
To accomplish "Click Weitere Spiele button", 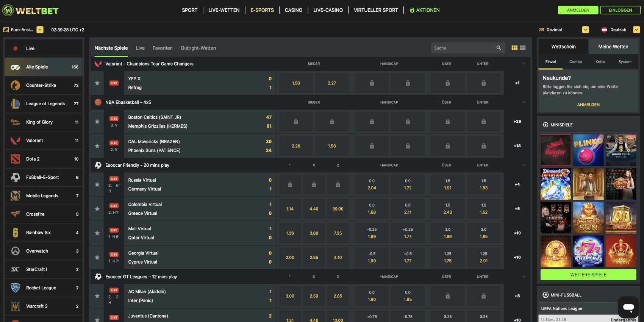I will (x=588, y=275).
